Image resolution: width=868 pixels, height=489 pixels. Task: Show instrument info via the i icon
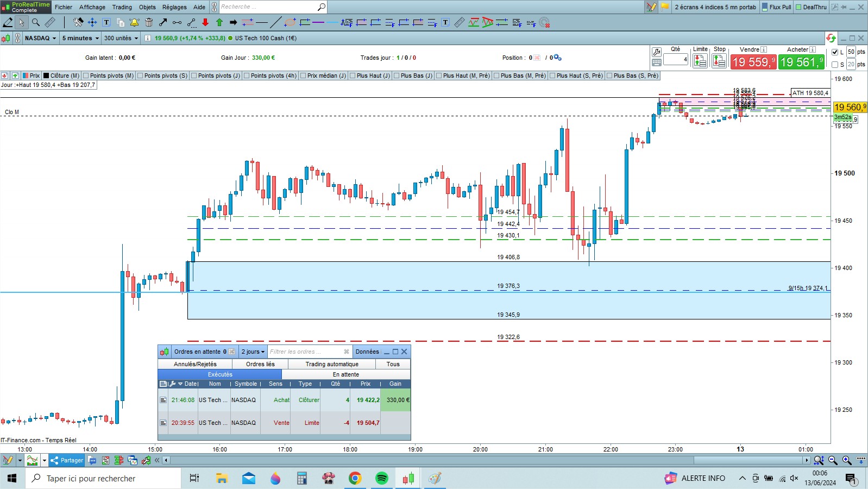(x=148, y=38)
